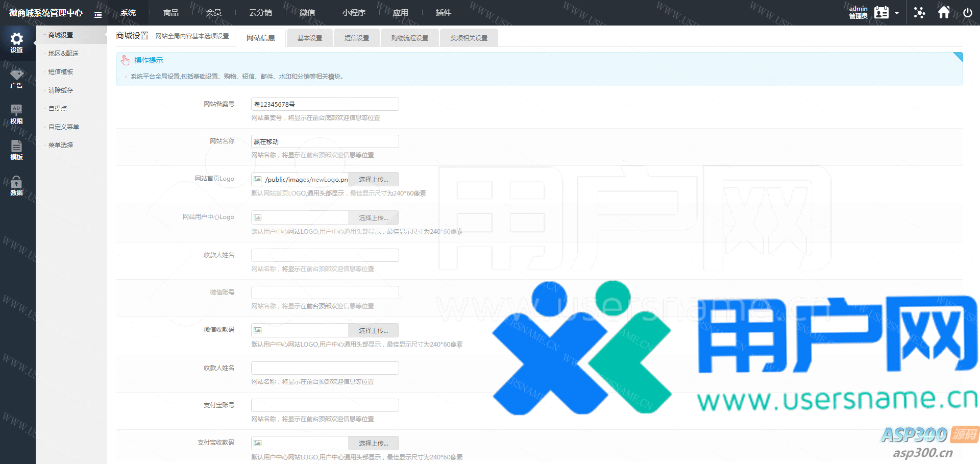Select 自提点 in the side submenu
Screen dimensions: 980x464
point(58,109)
